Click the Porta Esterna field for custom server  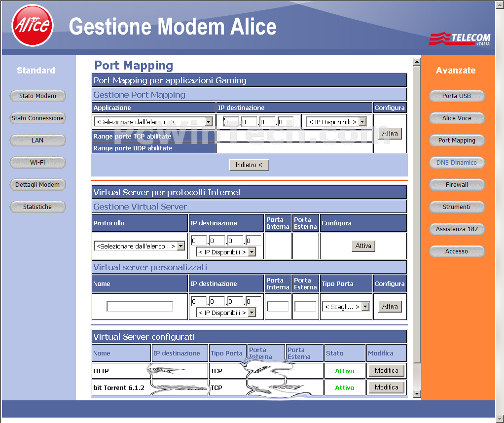[305, 306]
